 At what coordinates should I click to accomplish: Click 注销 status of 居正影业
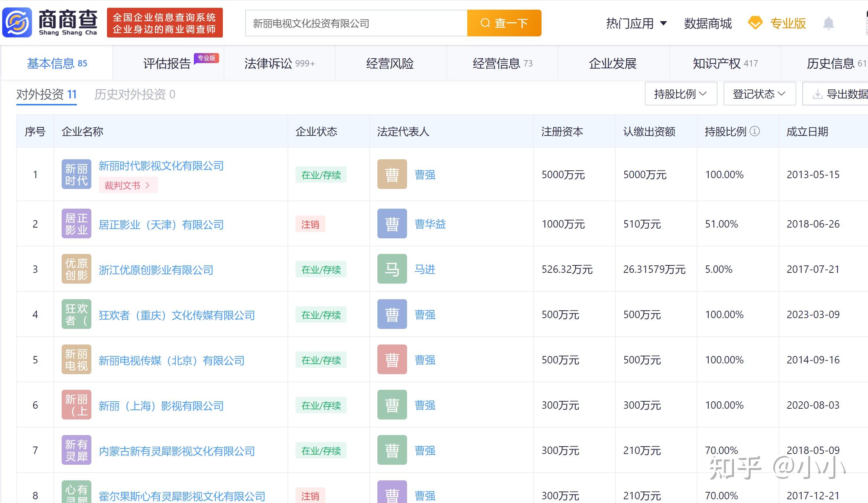(311, 224)
